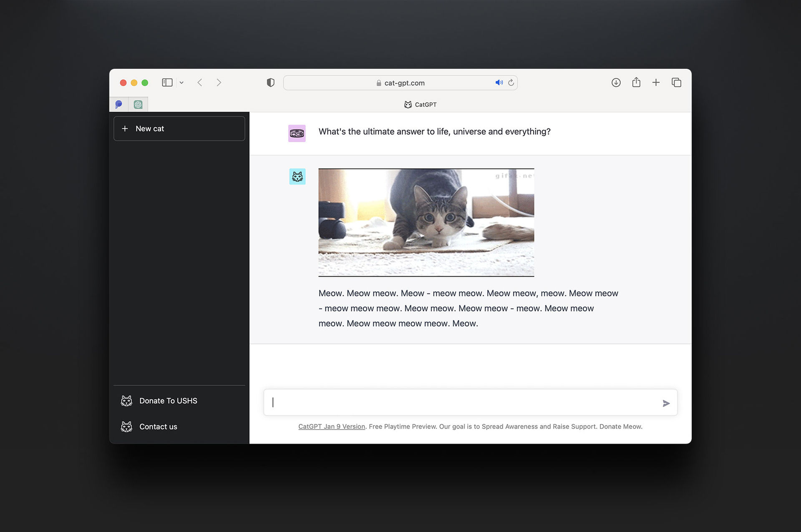
Task: Switch to the pinned ChatGPT tab
Action: coord(138,104)
